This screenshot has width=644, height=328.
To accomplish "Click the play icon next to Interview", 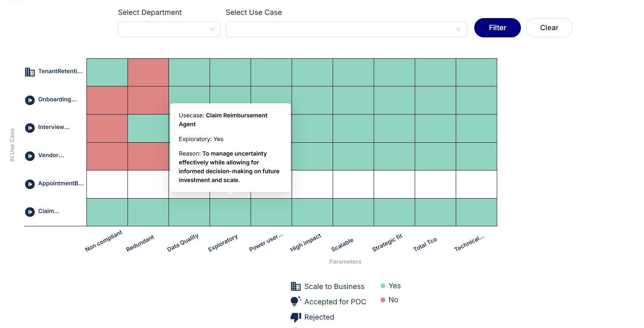I will point(30,128).
